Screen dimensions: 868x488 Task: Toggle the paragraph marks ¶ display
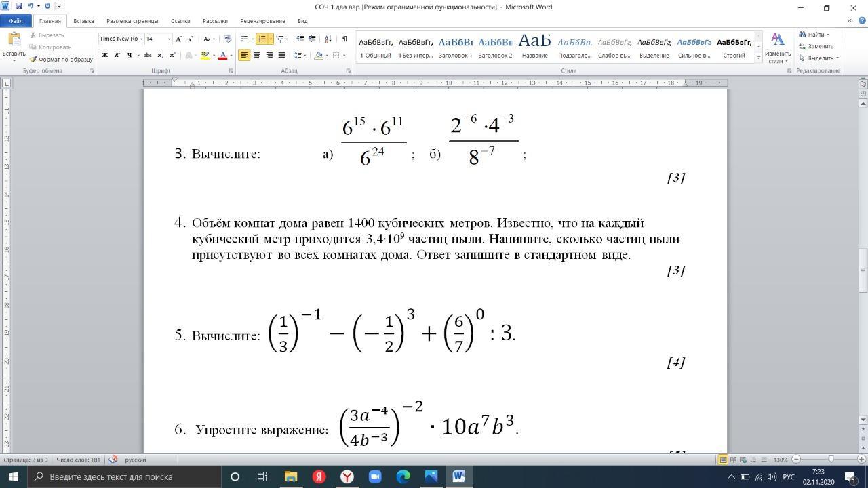[x=344, y=39]
